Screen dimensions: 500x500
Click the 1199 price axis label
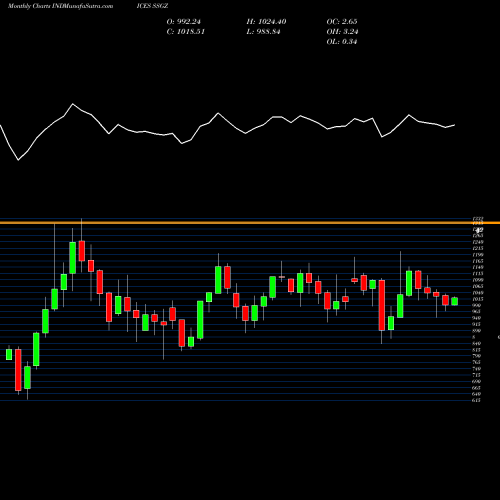(x=477, y=255)
